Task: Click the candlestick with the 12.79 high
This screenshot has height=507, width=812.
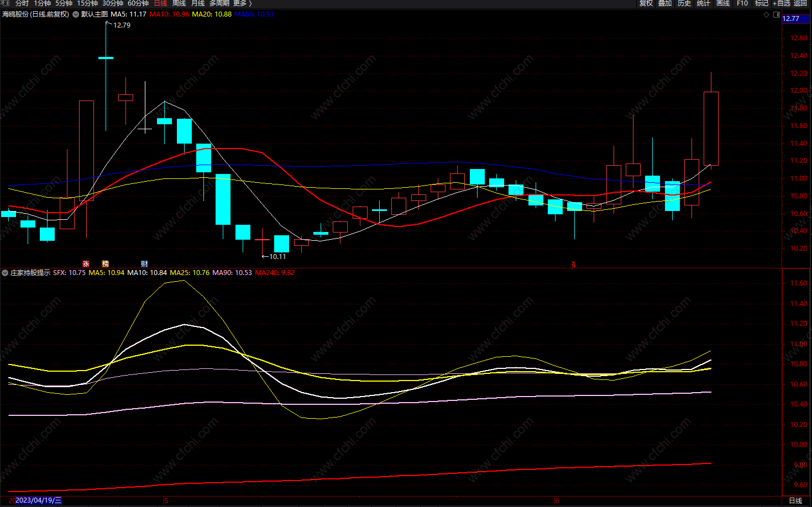Action: [106, 57]
